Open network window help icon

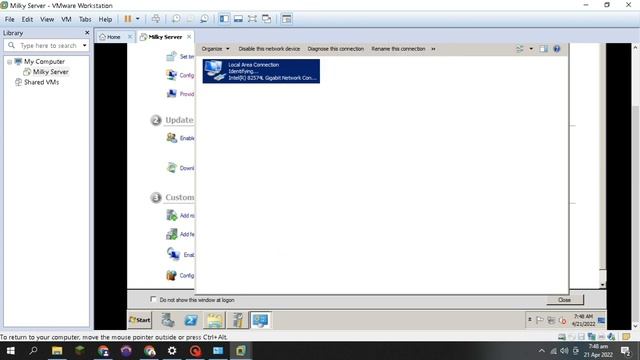click(x=557, y=49)
